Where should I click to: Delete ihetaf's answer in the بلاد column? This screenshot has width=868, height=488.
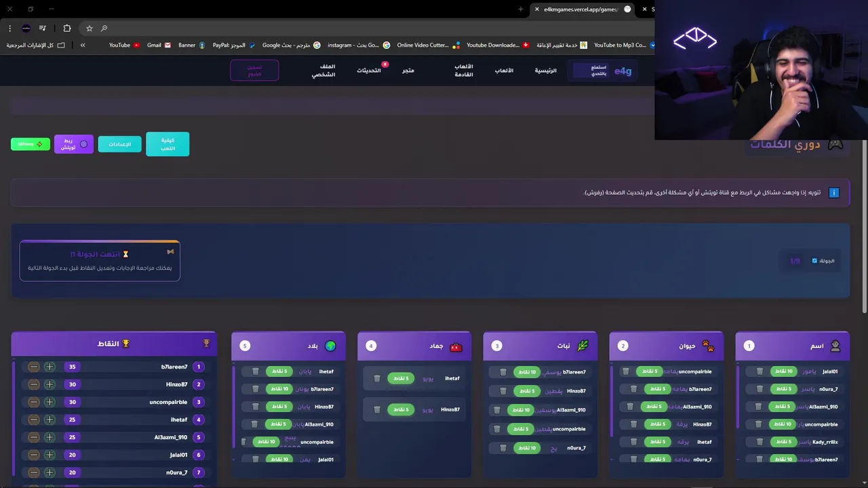[256, 371]
